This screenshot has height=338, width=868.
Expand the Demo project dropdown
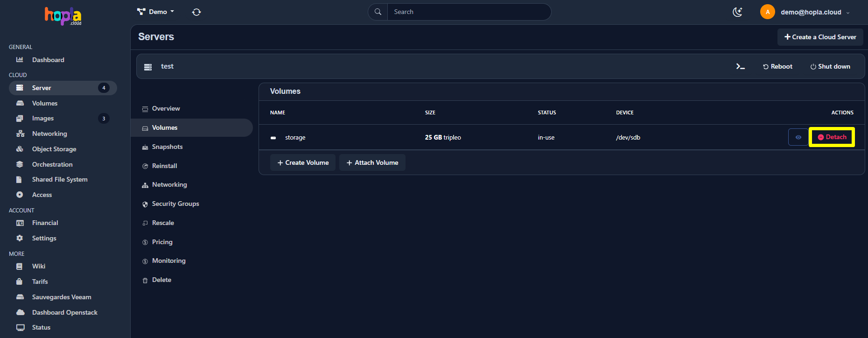coord(156,12)
